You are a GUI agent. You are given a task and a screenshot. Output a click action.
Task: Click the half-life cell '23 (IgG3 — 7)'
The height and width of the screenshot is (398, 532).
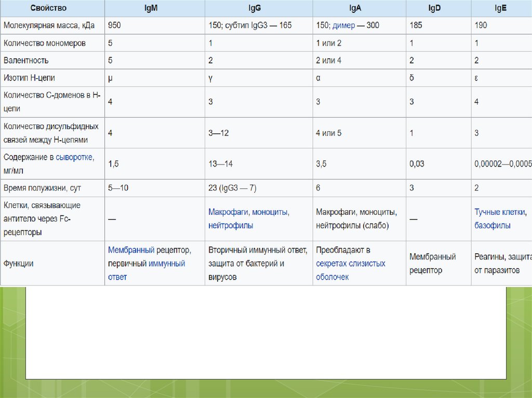click(x=232, y=188)
